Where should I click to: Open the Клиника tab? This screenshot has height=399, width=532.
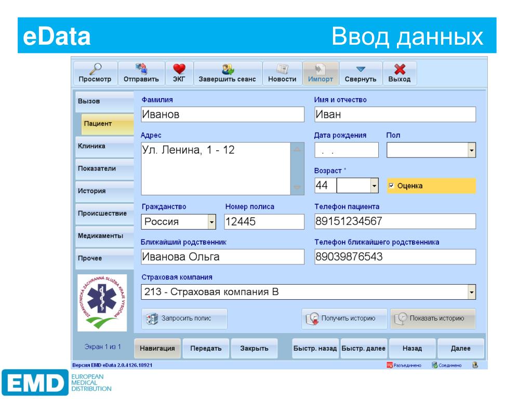coord(105,146)
